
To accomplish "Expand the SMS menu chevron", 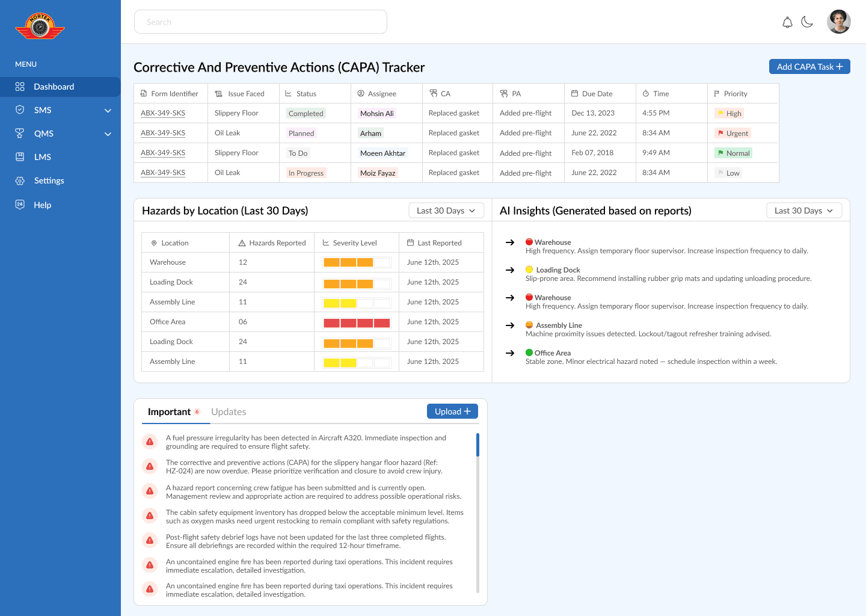I will [108, 111].
